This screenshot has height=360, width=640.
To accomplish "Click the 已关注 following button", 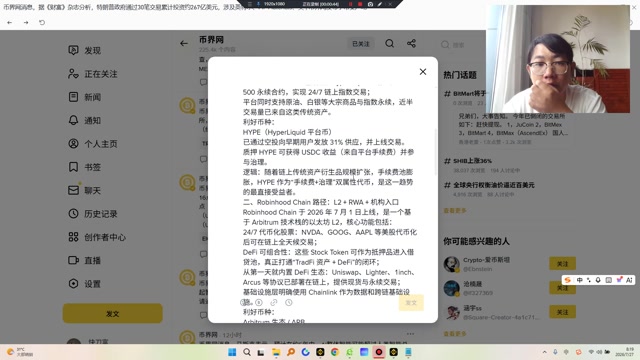I will [x=361, y=44].
